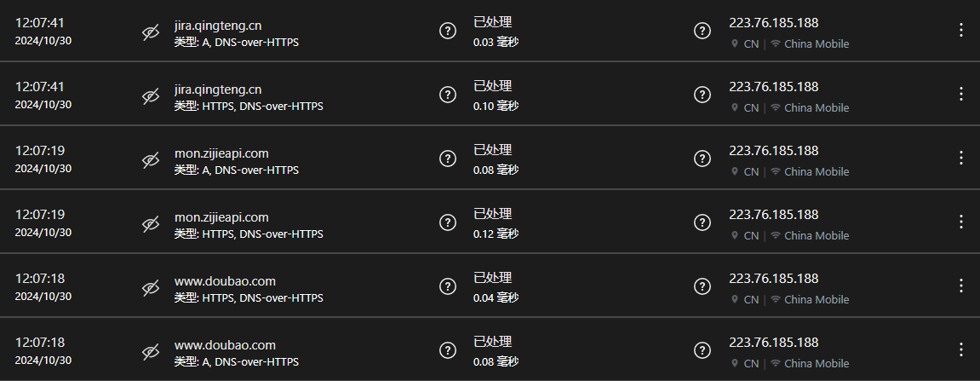980x381 pixels.
Task: Open more options for mon.zijieapi.com HTTPS query
Action: pyautogui.click(x=961, y=222)
